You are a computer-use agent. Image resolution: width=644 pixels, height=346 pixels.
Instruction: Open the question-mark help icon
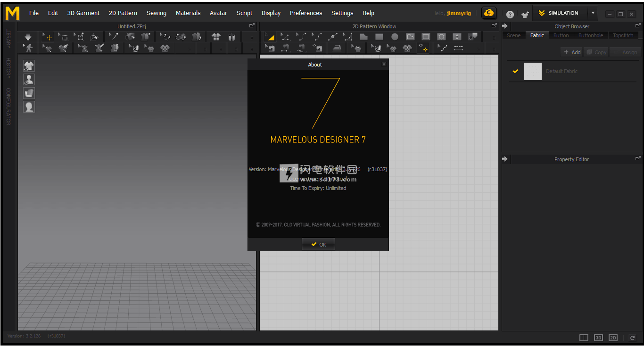coord(510,14)
